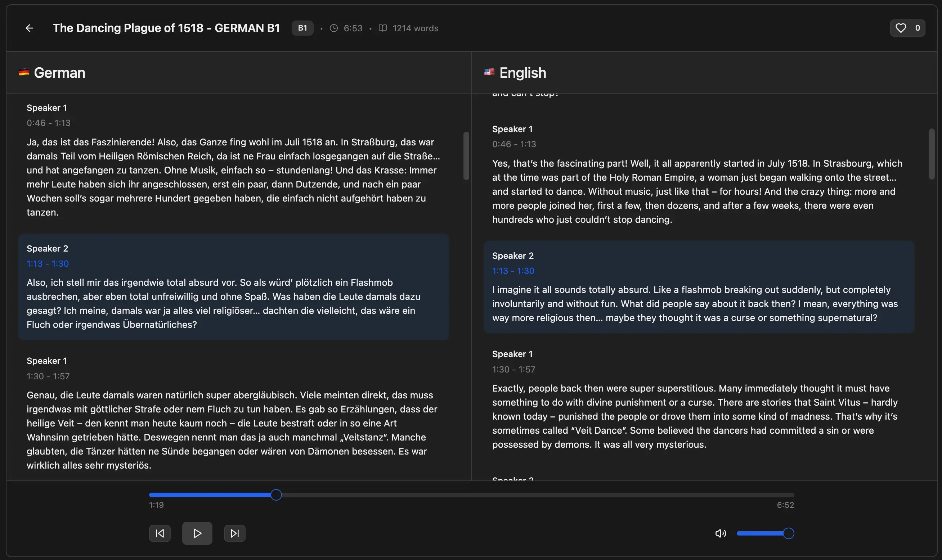Mute audio with the speaker icon

click(721, 533)
